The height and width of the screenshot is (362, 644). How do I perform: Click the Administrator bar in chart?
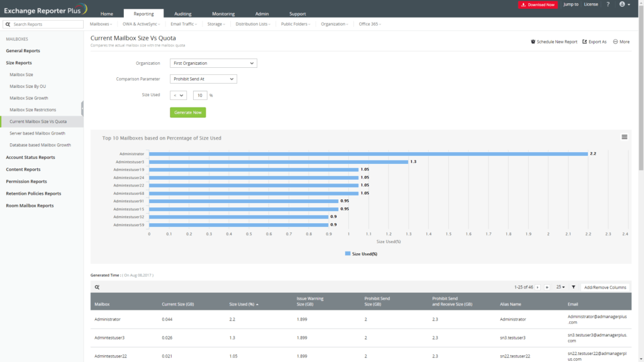tap(369, 154)
